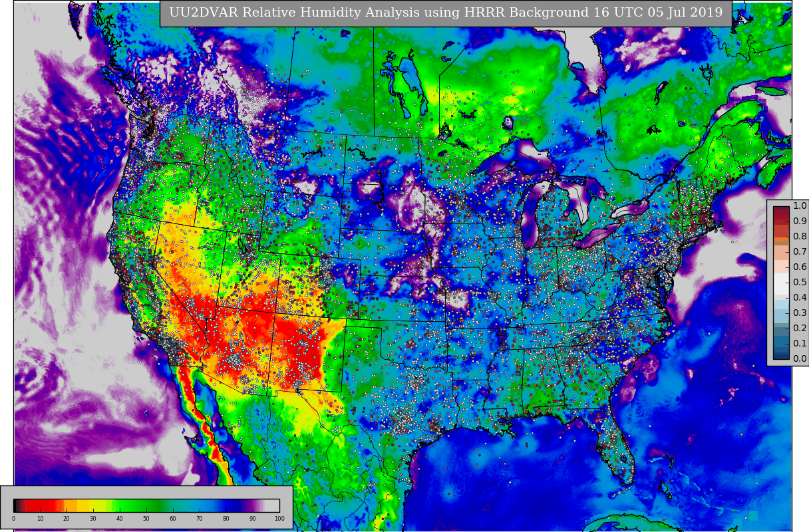Click the 70 tick label on humidity colorbar
Screen dimensions: 809x532
[x=200, y=519]
